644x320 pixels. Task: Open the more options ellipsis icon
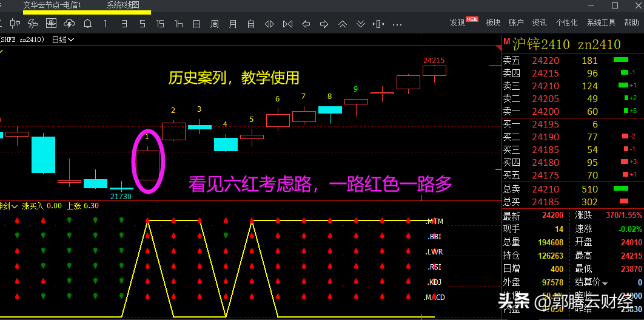[x=397, y=24]
